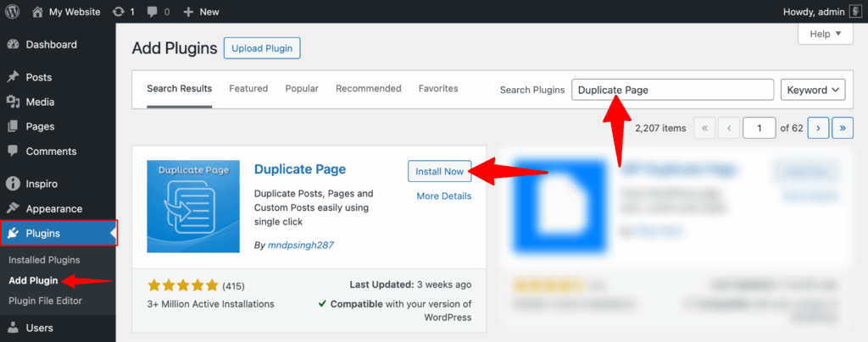This screenshot has height=342, width=868.
Task: Click the Add Plugins page heading
Action: pos(175,48)
